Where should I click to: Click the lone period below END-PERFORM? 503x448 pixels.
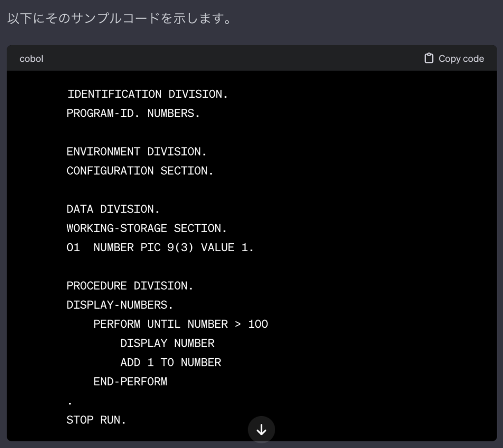coord(70,403)
